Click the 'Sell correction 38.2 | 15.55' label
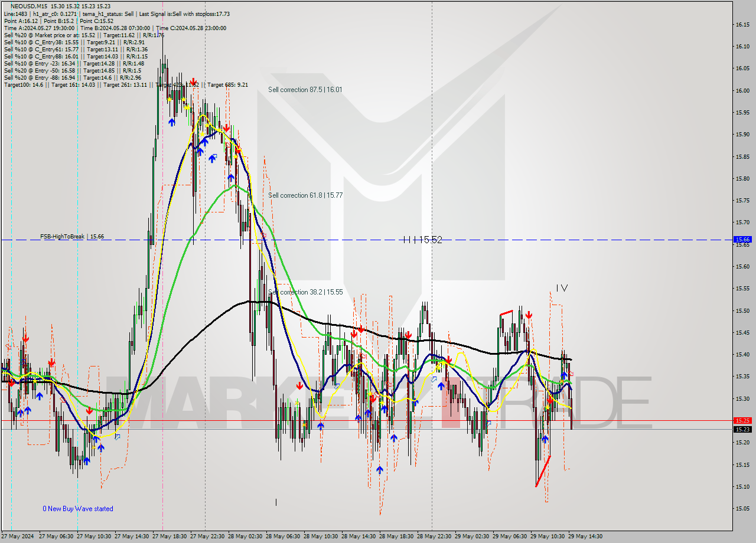 (305, 292)
